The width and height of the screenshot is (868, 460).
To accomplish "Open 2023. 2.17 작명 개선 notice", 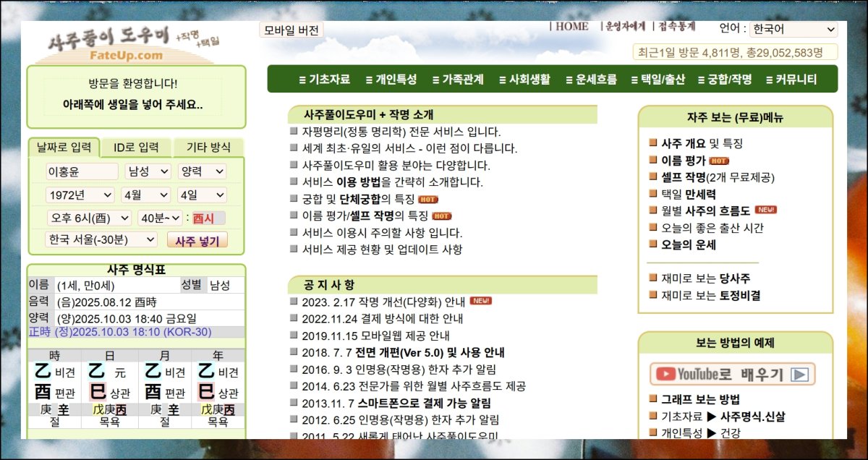I will pyautogui.click(x=384, y=301).
